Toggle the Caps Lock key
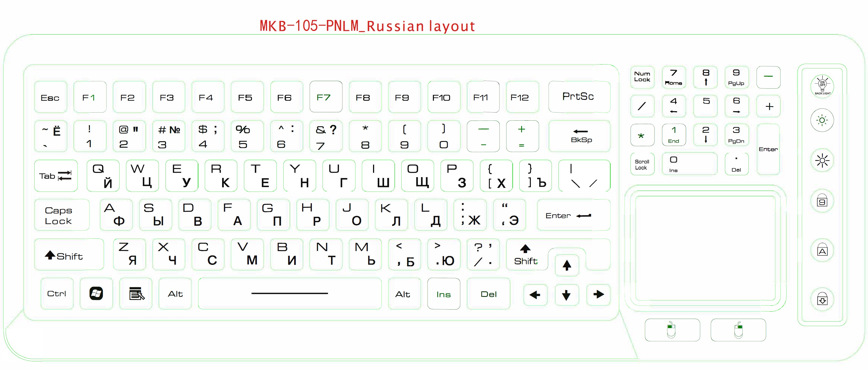 [62, 215]
